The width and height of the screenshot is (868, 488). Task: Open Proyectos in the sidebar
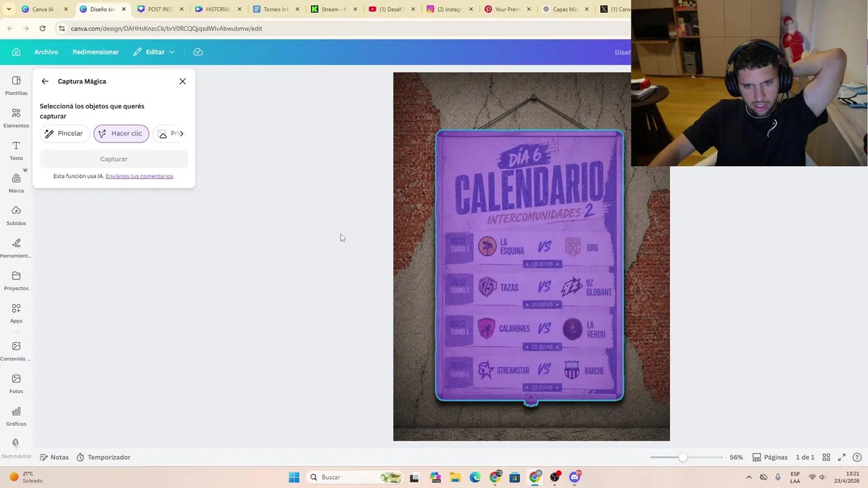[x=16, y=281]
